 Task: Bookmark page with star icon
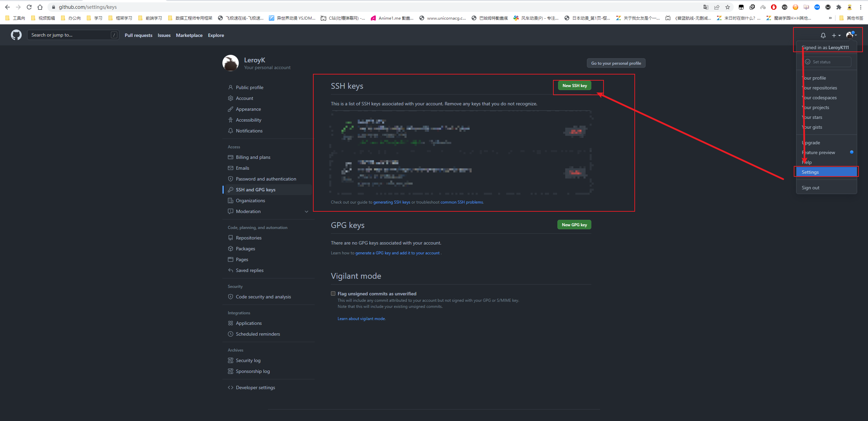(728, 7)
